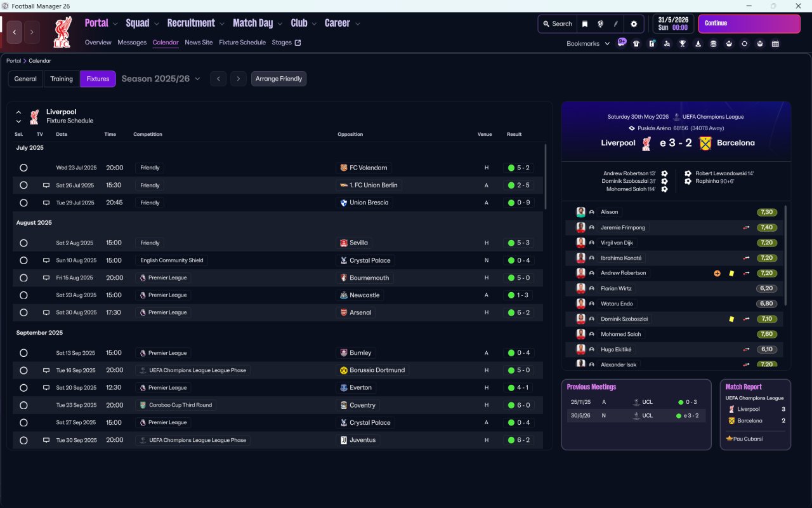Click the Juventus club badge
Image resolution: width=812 pixels, height=508 pixels.
pos(344,440)
